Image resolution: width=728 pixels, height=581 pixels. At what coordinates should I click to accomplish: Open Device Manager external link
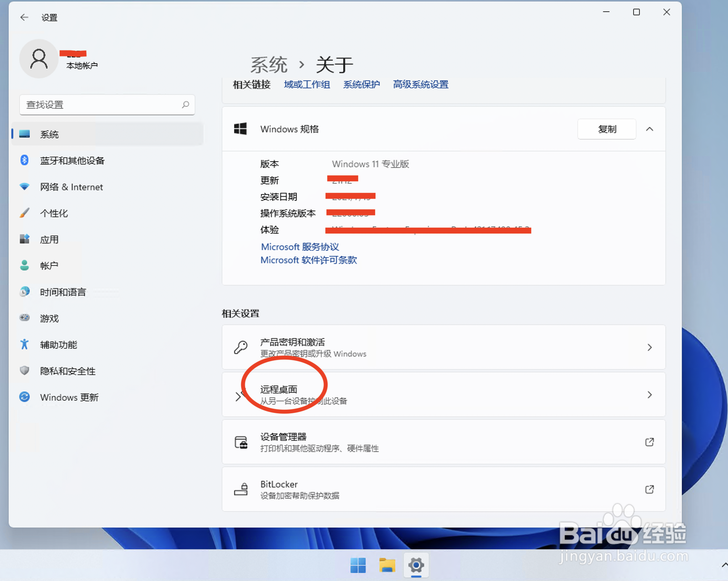[x=649, y=442]
